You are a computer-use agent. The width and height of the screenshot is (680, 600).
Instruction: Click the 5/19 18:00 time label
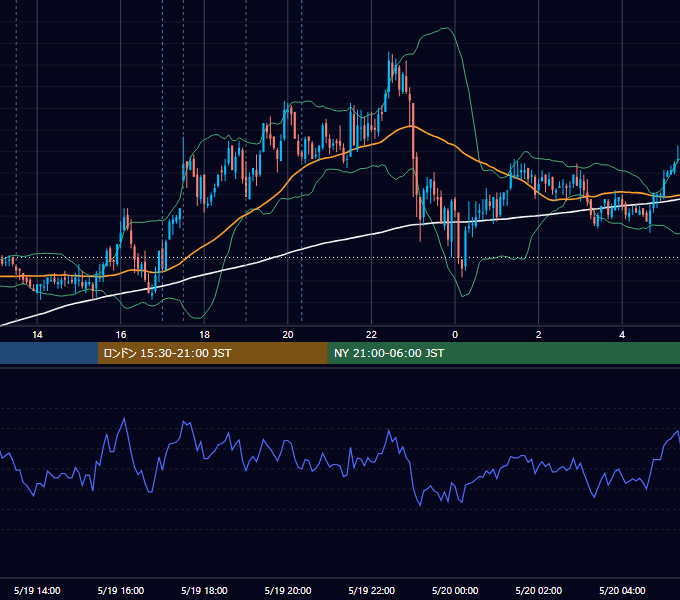(204, 590)
